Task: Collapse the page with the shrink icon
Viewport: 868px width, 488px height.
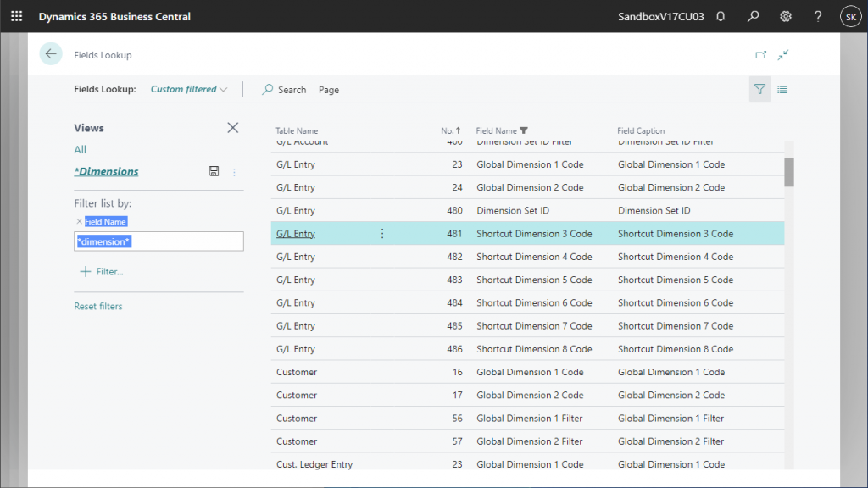Action: pyautogui.click(x=782, y=55)
